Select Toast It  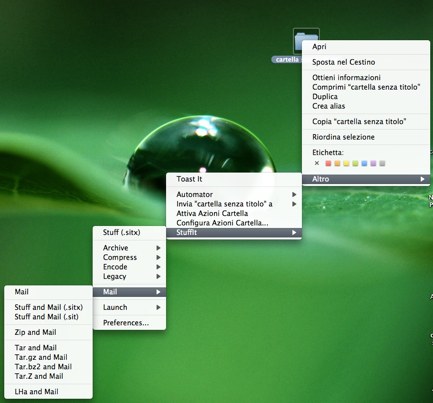[234, 179]
